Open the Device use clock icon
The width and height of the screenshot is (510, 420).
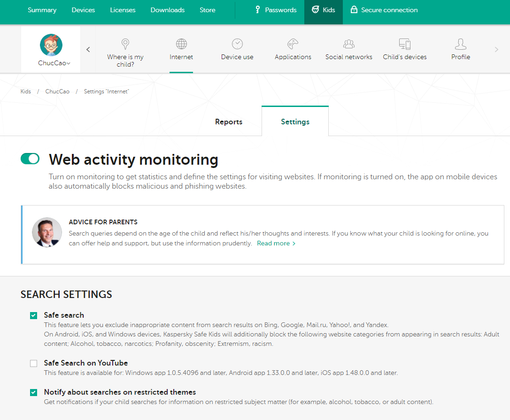click(237, 44)
